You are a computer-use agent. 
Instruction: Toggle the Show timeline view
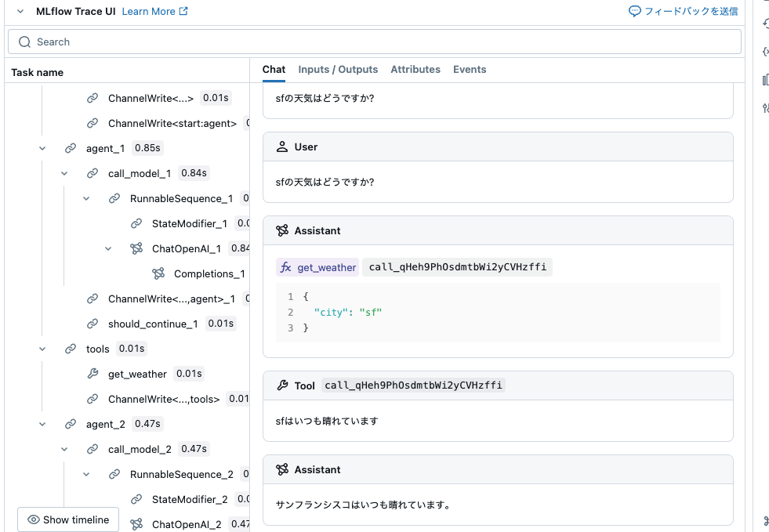[x=67, y=519]
